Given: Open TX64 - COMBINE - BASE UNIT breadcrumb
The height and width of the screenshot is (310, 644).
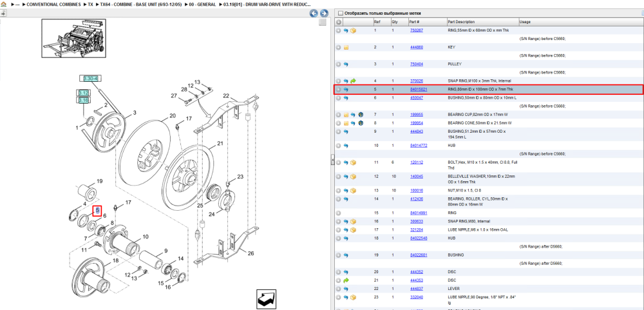Looking at the screenshot, I should click(141, 4).
